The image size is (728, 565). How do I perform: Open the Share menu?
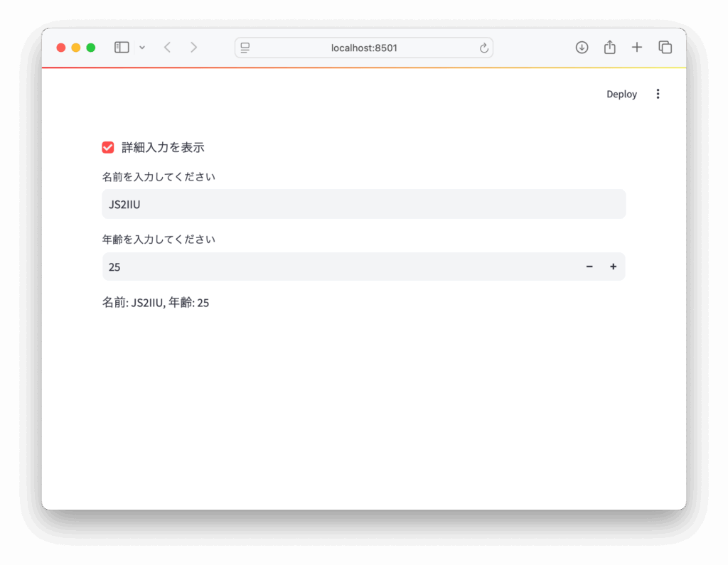[x=609, y=48]
